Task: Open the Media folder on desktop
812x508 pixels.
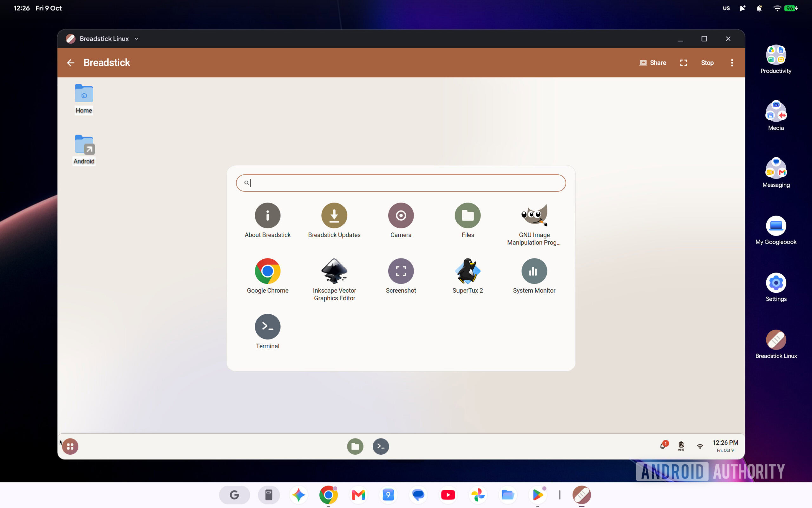Action: 776,116
